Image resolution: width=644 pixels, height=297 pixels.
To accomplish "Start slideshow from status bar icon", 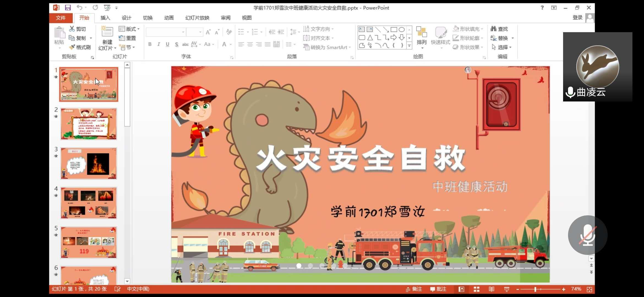I will coord(507,289).
